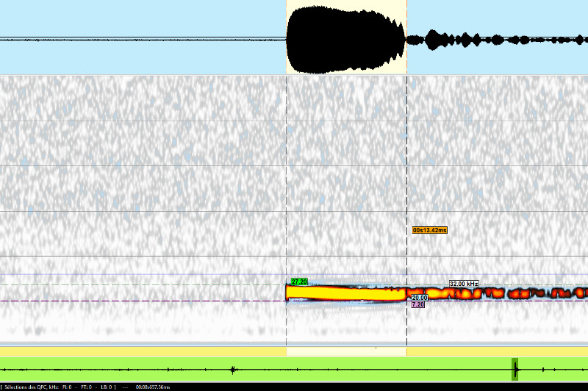Click the orange 00s13.42ms duration label
The image size is (588, 391).
429,230
